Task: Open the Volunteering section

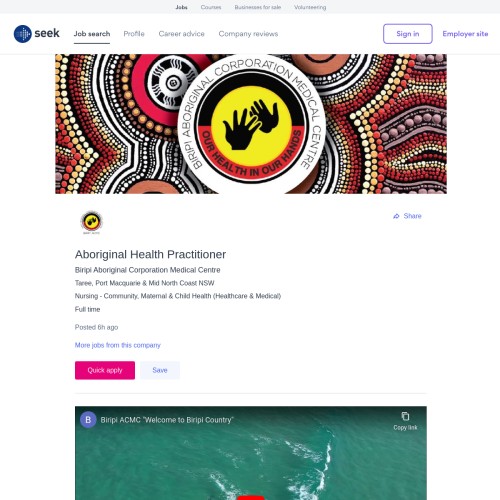Action: (x=310, y=7)
